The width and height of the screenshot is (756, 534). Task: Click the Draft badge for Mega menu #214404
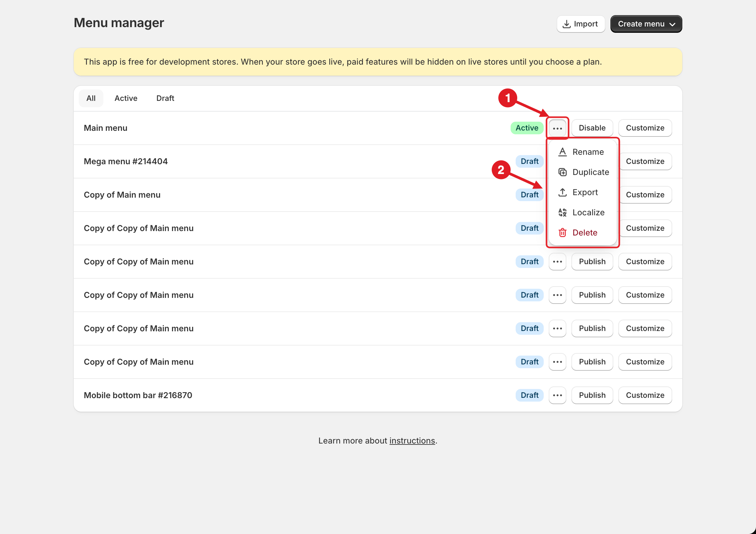(x=530, y=161)
